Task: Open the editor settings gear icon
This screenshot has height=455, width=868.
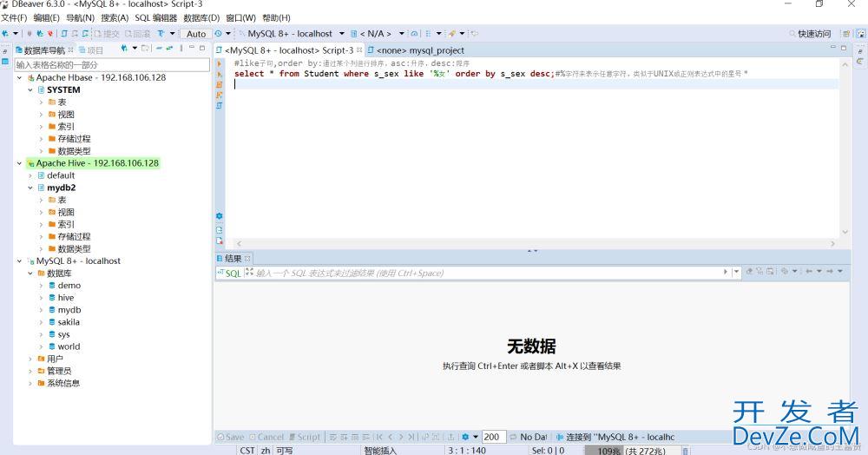Action: (x=220, y=216)
